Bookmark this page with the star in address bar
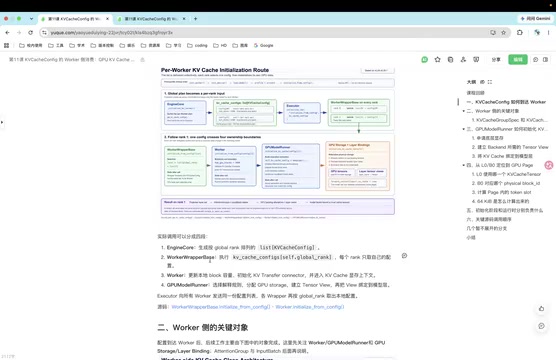 click(x=504, y=33)
